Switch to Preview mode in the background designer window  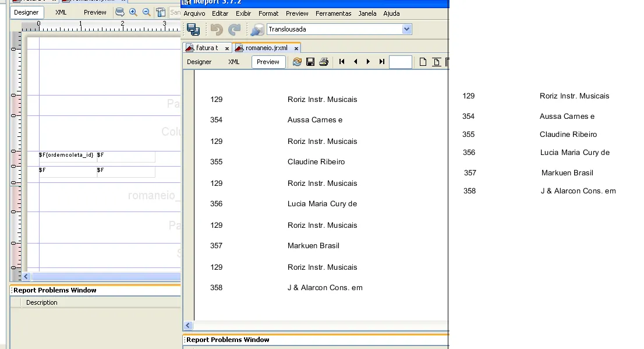pyautogui.click(x=95, y=12)
